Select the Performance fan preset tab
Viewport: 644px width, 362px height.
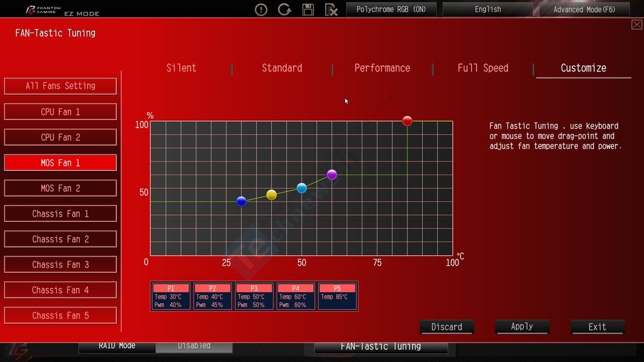point(382,68)
